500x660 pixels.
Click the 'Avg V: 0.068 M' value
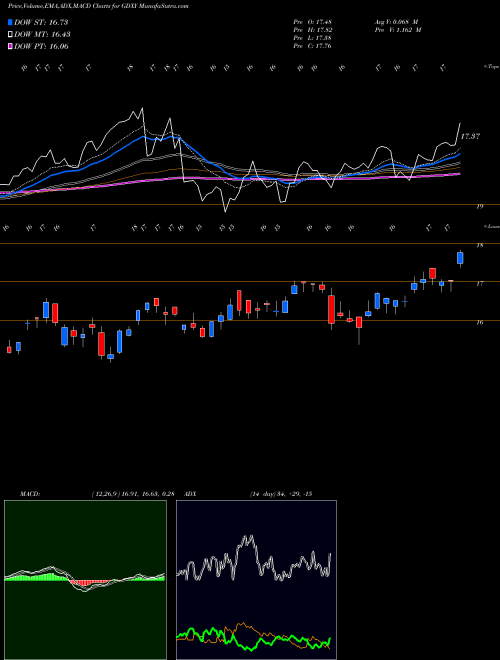[x=396, y=22]
